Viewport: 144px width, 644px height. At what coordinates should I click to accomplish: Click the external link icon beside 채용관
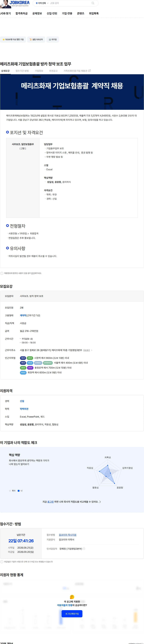click(89, 71)
